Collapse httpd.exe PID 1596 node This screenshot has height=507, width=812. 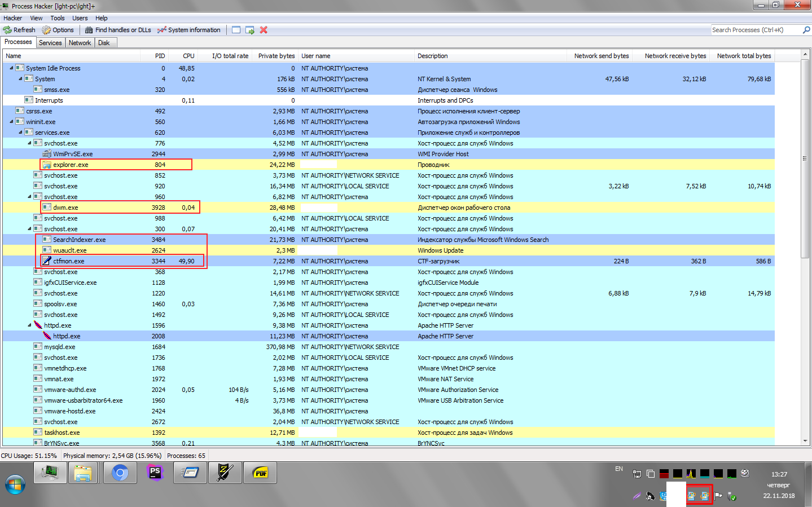(x=29, y=325)
